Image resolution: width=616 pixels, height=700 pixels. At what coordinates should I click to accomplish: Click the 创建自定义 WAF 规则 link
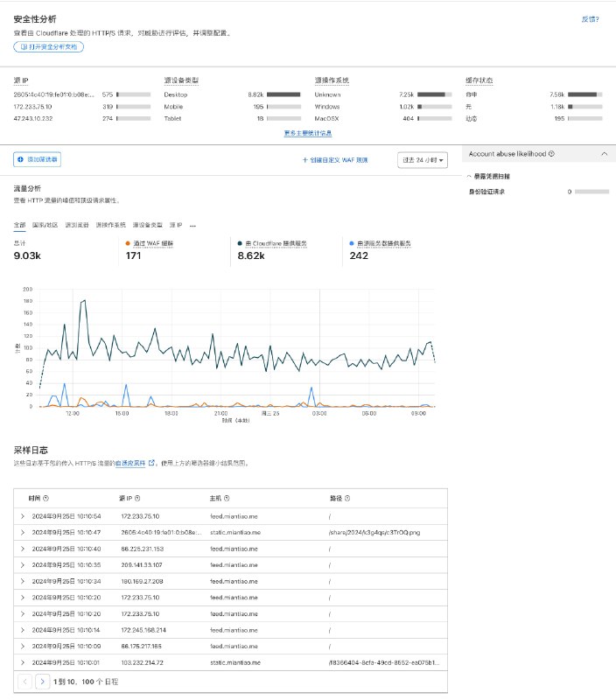pos(335,160)
